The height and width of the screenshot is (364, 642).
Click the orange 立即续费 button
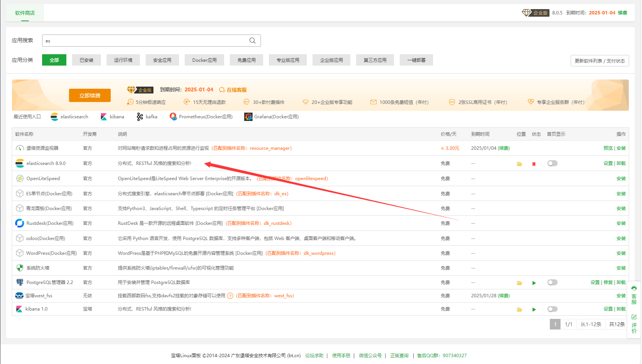click(90, 96)
